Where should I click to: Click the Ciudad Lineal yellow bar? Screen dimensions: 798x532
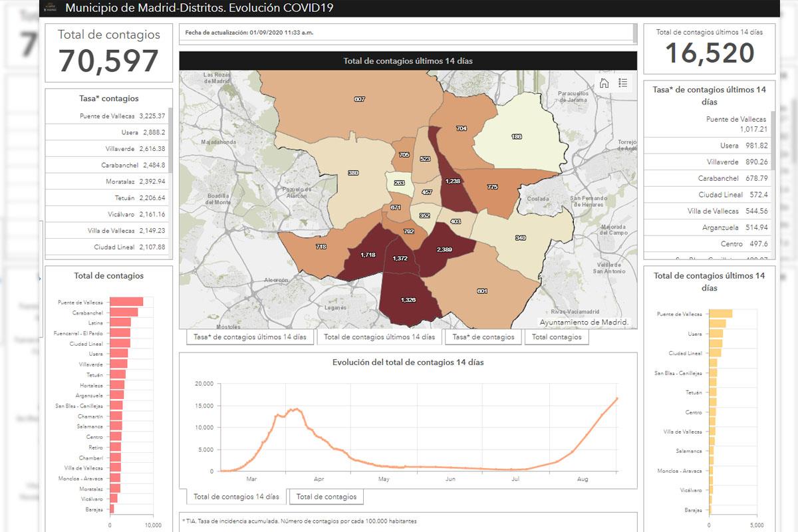click(714, 353)
